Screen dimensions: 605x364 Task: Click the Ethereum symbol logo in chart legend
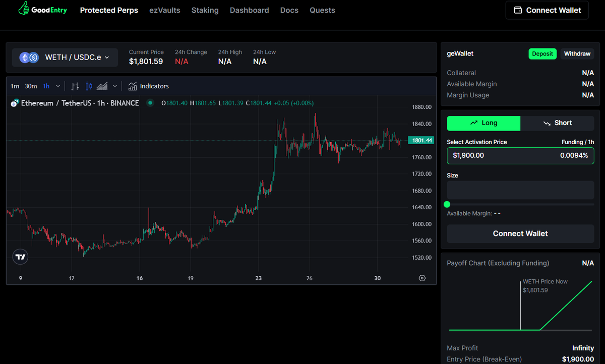pos(14,103)
